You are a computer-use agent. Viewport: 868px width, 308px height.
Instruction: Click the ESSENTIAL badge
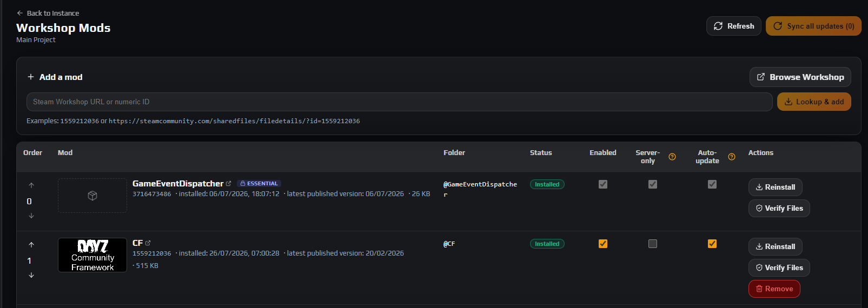259,184
